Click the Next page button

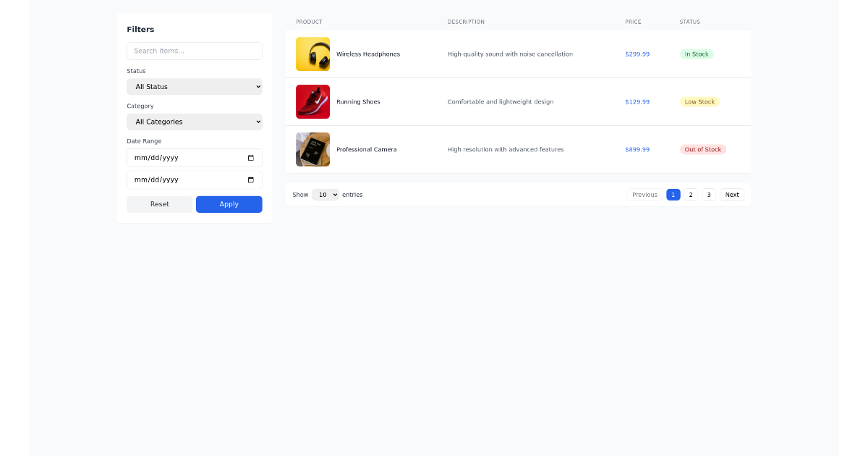point(732,195)
